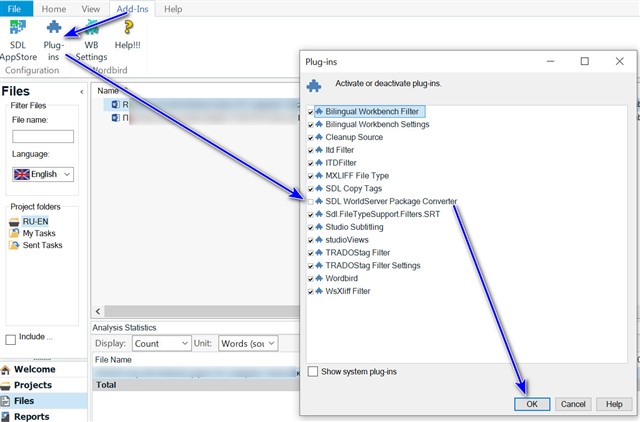Go to the Reports view
Image resolution: width=640 pixels, height=422 pixels.
pos(44,416)
